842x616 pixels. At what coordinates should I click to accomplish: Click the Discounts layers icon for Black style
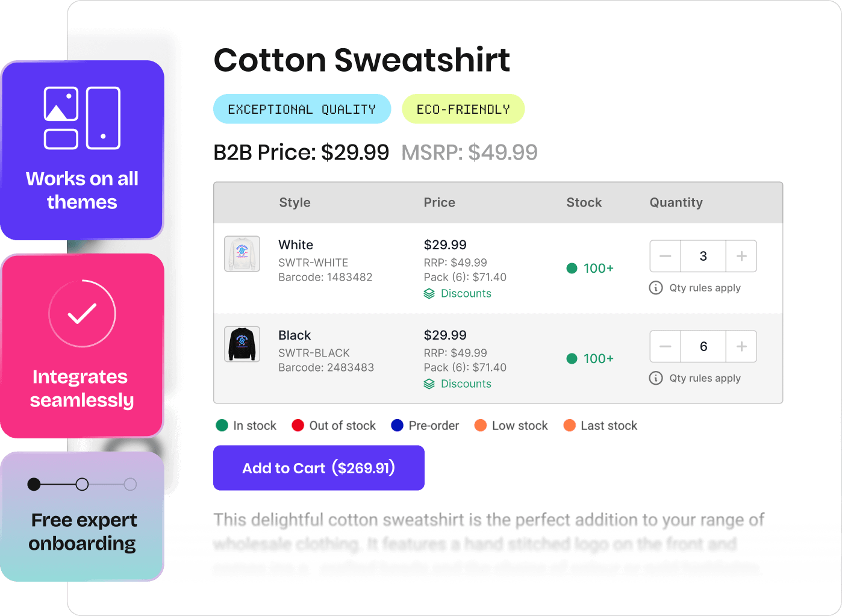point(429,384)
